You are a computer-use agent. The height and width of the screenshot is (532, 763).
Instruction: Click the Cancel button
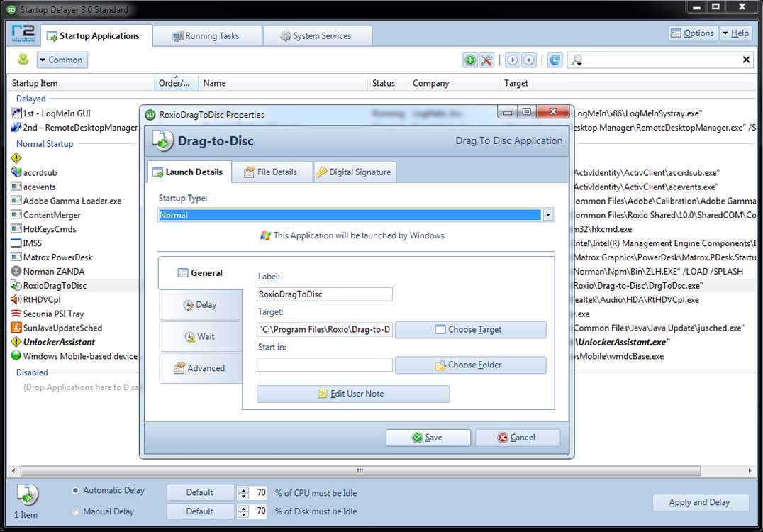[x=518, y=438]
